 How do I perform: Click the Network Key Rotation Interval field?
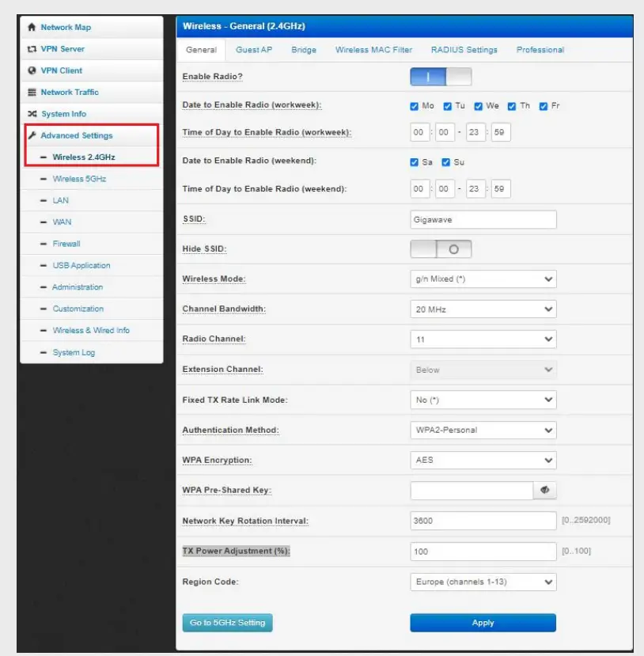coord(483,521)
